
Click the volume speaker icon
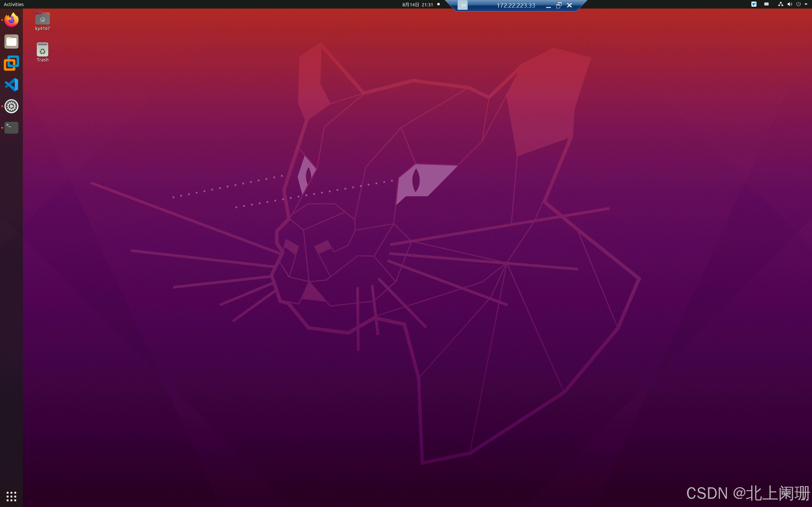coord(789,4)
